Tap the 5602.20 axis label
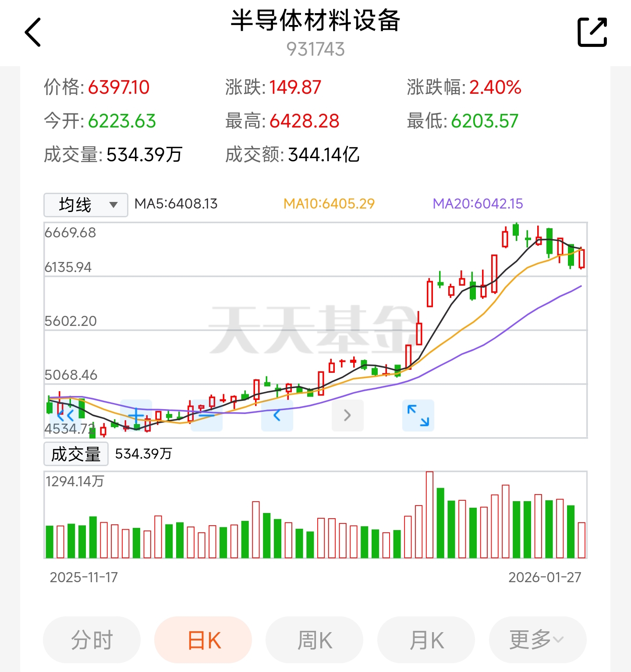 [x=71, y=321]
